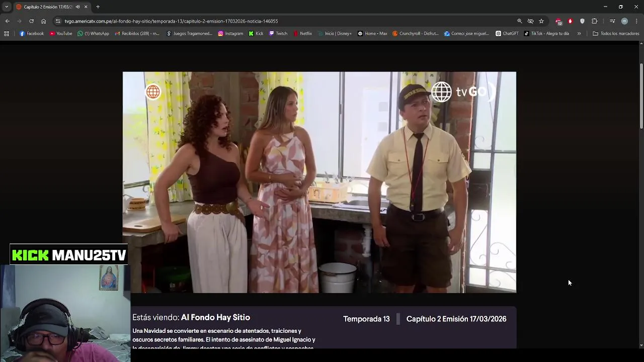
Task: Close the Capítulo 2 Emisión tab
Action: click(86, 7)
